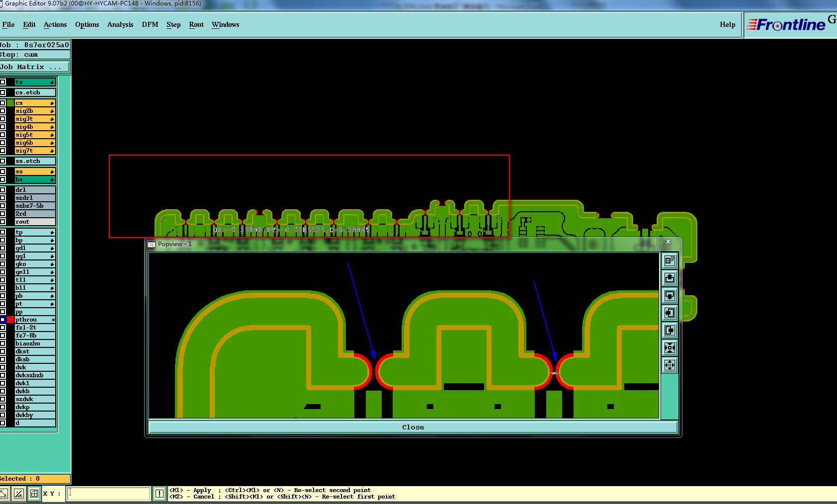
Task: Open the Windows menu
Action: coord(226,24)
